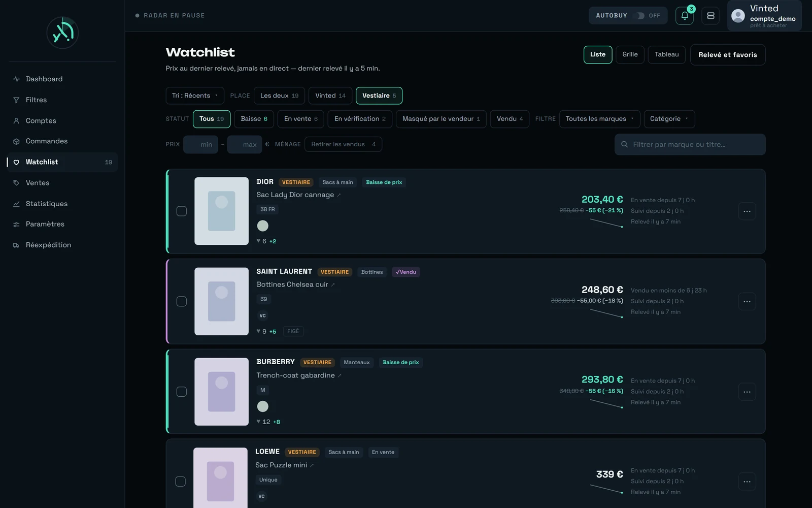Viewport: 812px width, 508px height.
Task: Select the Tous status filter
Action: (212, 119)
